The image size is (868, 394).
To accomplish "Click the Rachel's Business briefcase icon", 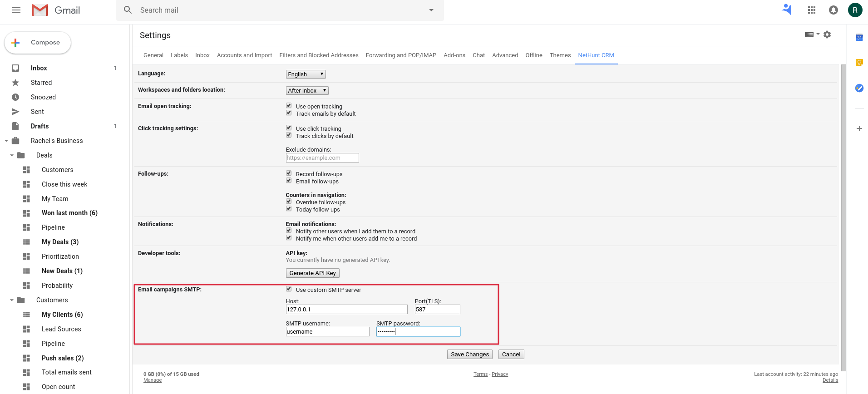I will 15,141.
